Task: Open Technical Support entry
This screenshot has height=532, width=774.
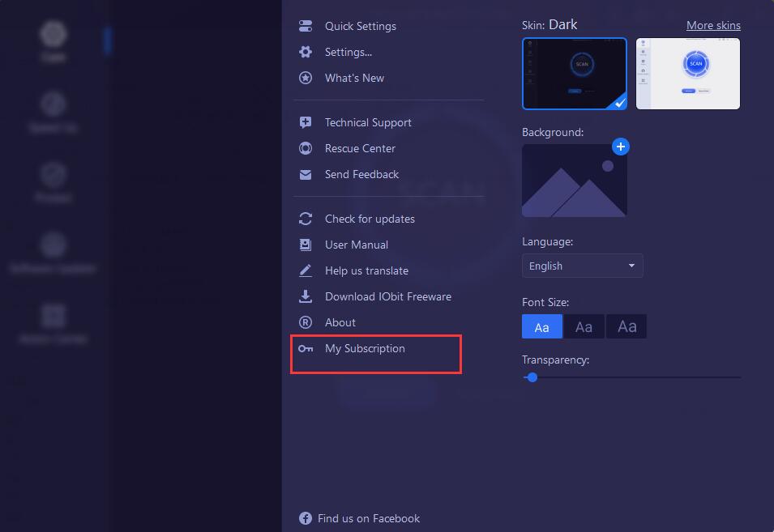Action: [368, 122]
